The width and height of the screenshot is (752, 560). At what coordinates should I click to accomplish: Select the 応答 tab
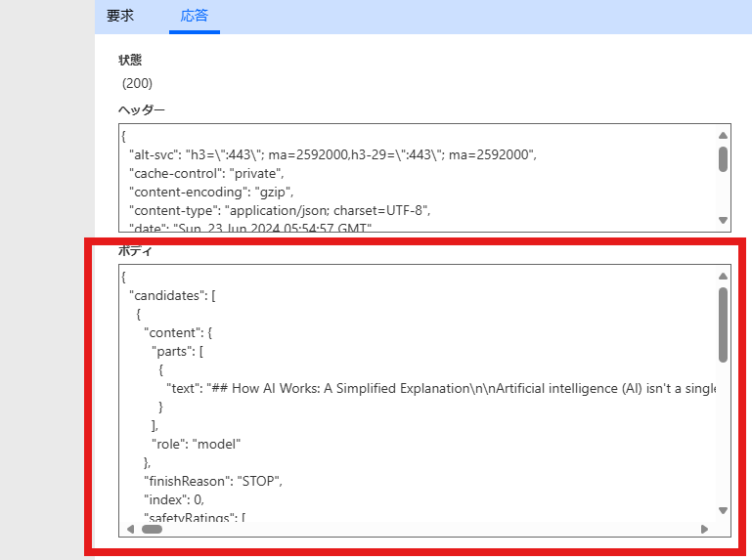coord(195,16)
